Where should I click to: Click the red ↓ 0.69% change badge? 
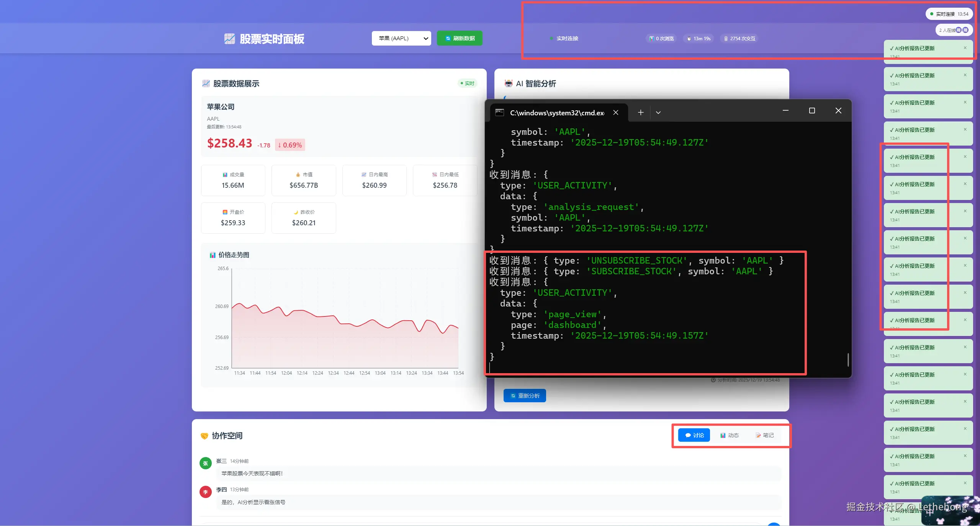click(x=290, y=145)
